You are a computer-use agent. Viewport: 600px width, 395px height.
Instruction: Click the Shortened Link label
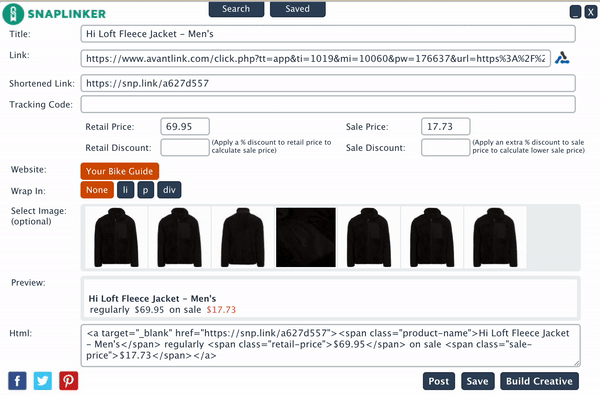click(x=42, y=83)
